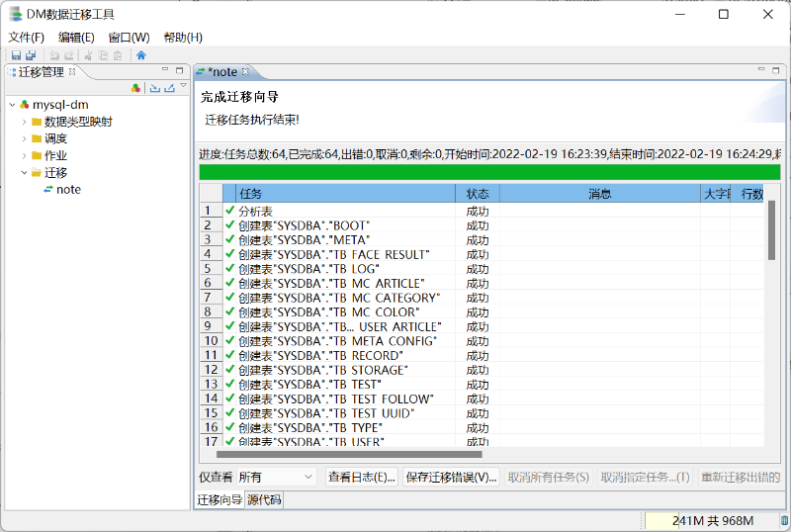This screenshot has height=532, width=791.
Task: Select the *note editor tab
Action: click(222, 72)
